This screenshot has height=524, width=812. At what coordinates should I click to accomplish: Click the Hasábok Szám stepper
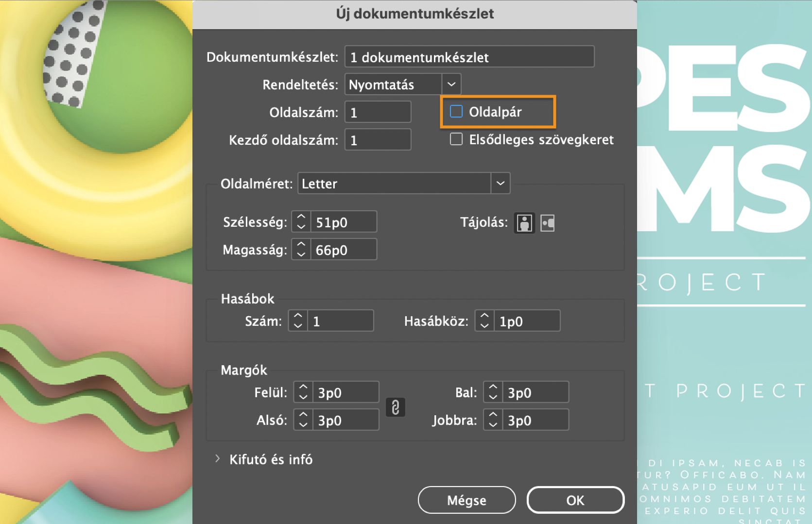point(298,321)
